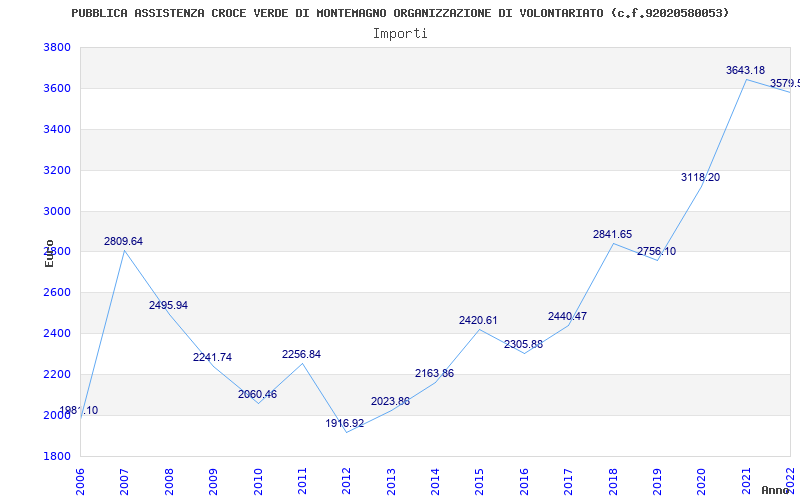Select the 2809.64 data label
The width and height of the screenshot is (800, 500).
(x=123, y=241)
